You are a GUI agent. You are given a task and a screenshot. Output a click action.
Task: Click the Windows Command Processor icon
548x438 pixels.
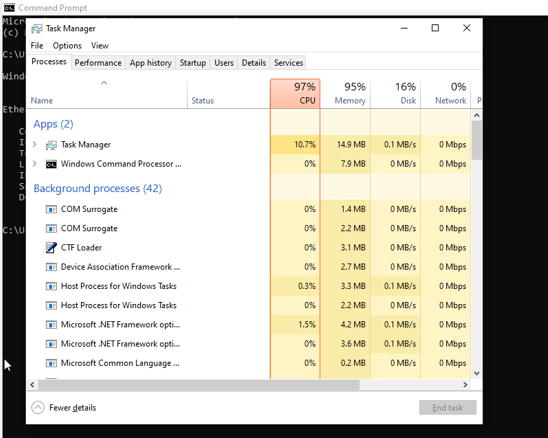coord(51,164)
